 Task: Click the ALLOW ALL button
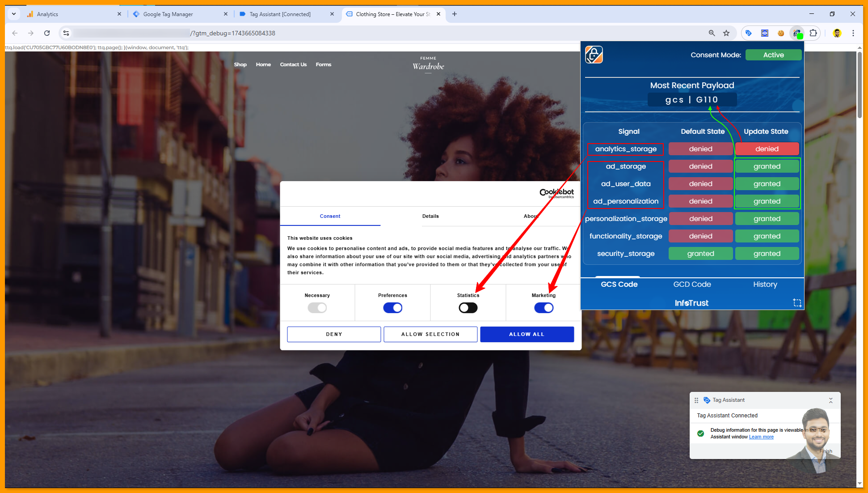click(x=527, y=334)
